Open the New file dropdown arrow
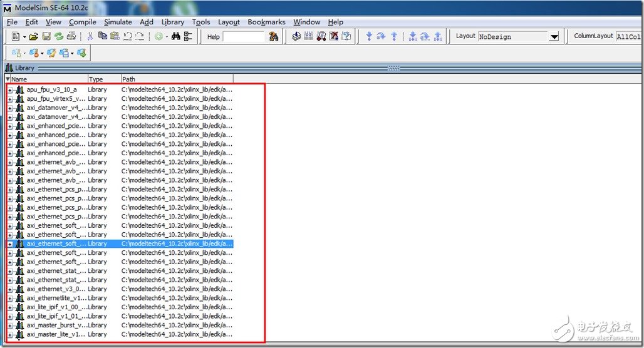644x348 pixels. (x=24, y=37)
